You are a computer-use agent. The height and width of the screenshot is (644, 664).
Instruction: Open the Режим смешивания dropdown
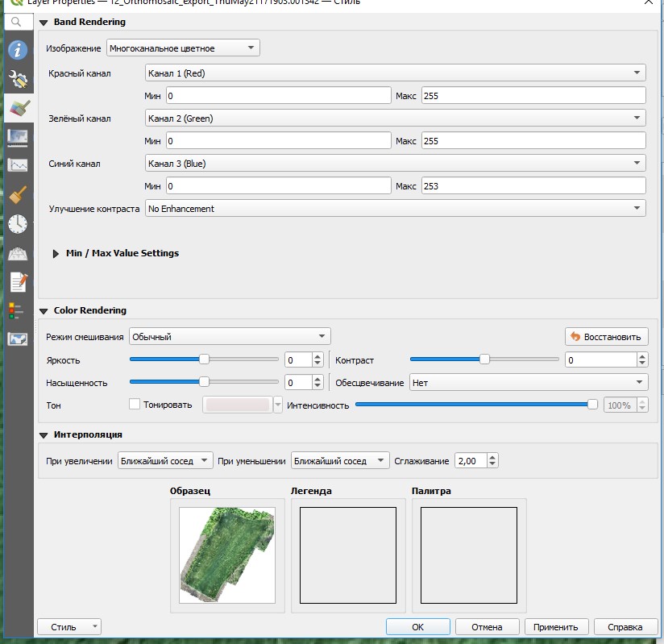pyautogui.click(x=229, y=337)
